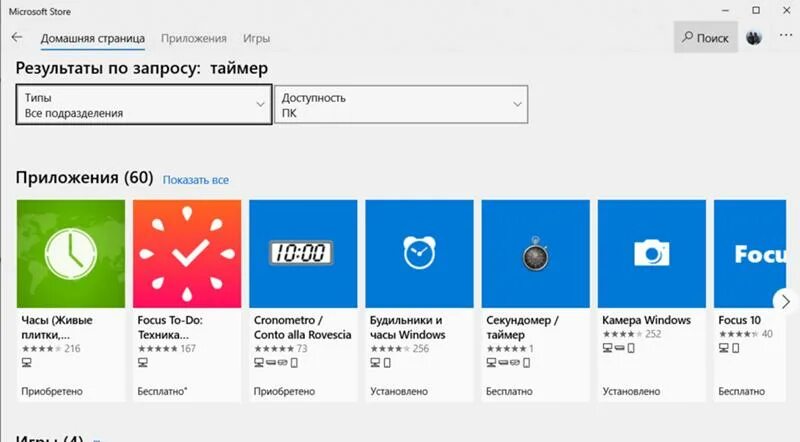The width and height of the screenshot is (800, 442).
Task: Click Приобретено under Cronometro app
Action: click(284, 391)
